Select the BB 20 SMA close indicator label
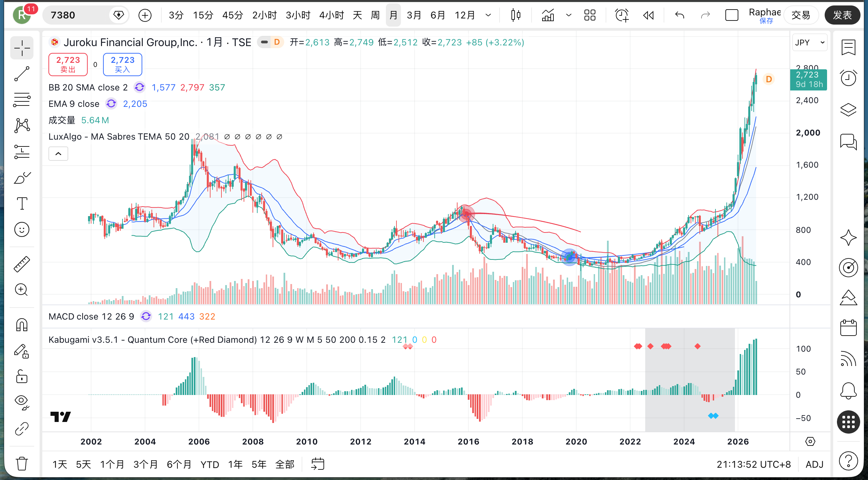The width and height of the screenshot is (868, 480). click(88, 87)
